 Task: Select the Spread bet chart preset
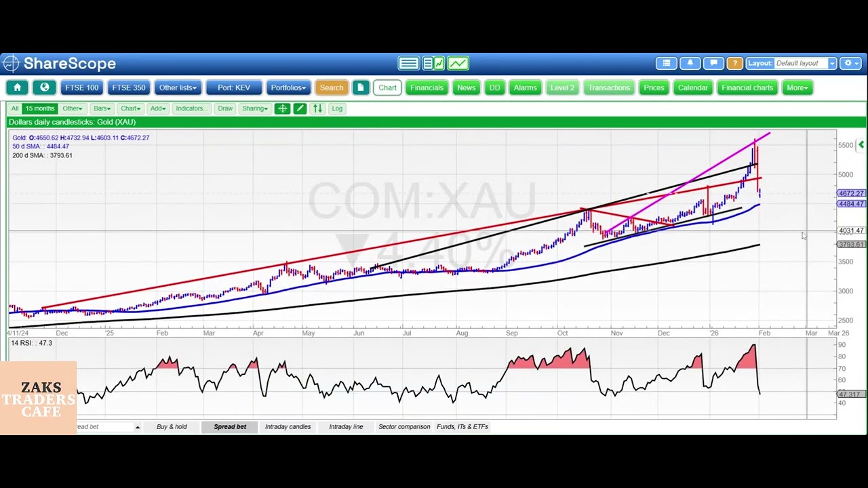tap(230, 427)
